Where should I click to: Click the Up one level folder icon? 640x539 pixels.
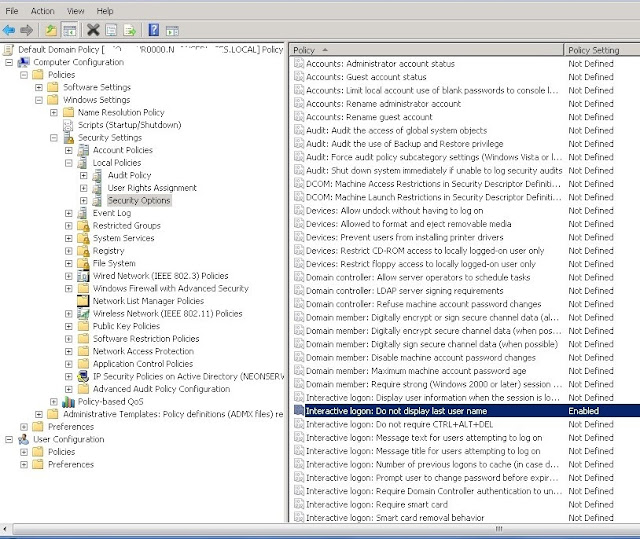51,30
